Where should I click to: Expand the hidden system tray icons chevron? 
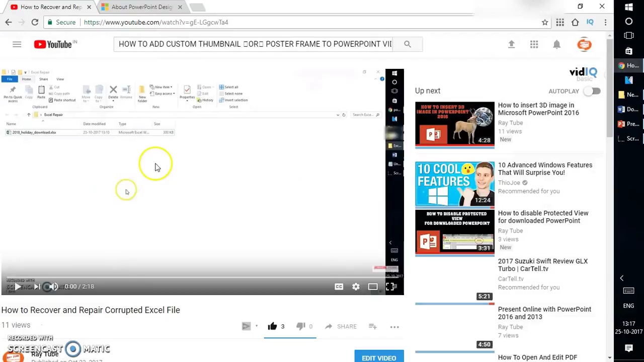[621, 278]
